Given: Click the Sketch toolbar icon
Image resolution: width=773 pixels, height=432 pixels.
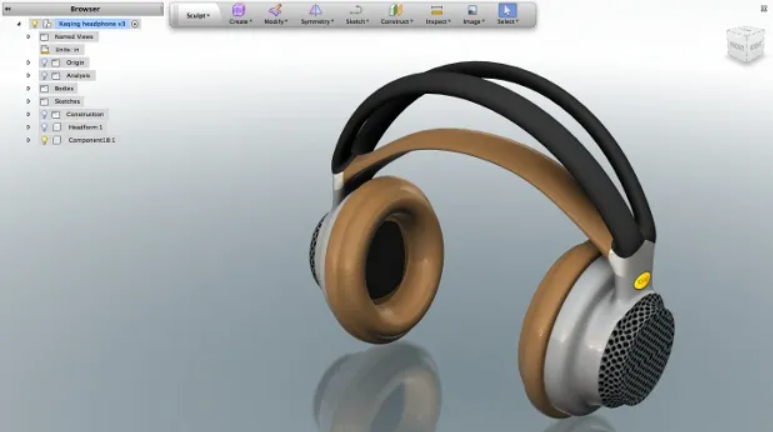Looking at the screenshot, I should (x=356, y=10).
